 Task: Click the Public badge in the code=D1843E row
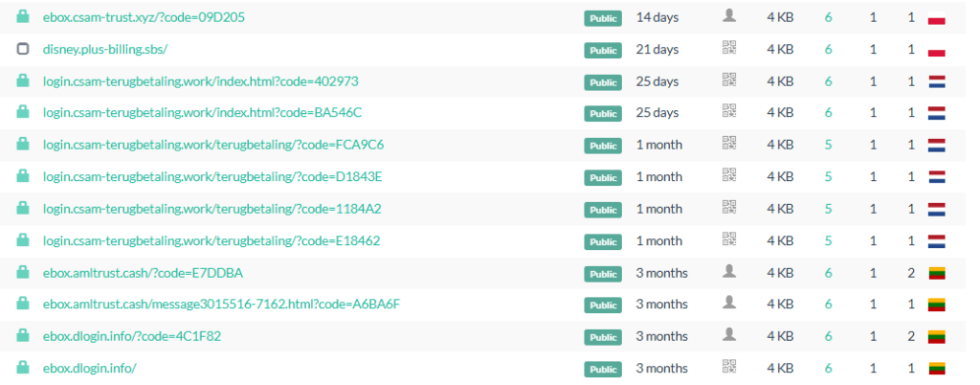tap(603, 178)
